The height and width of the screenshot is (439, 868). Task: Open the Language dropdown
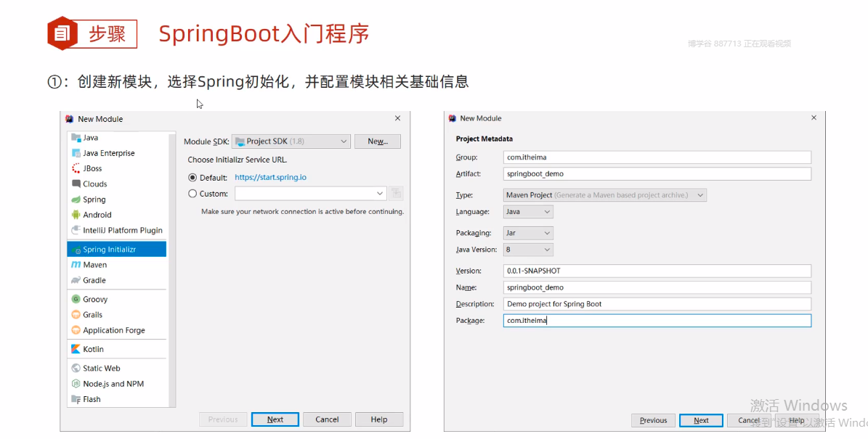point(528,212)
